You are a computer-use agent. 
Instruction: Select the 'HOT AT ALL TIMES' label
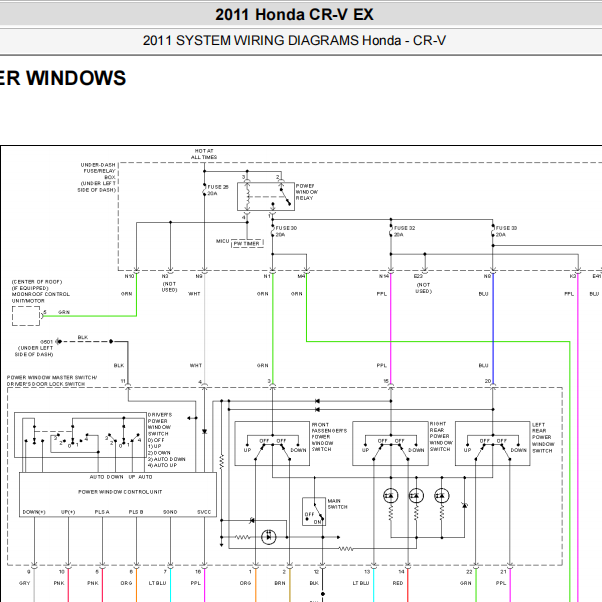pos(204,154)
